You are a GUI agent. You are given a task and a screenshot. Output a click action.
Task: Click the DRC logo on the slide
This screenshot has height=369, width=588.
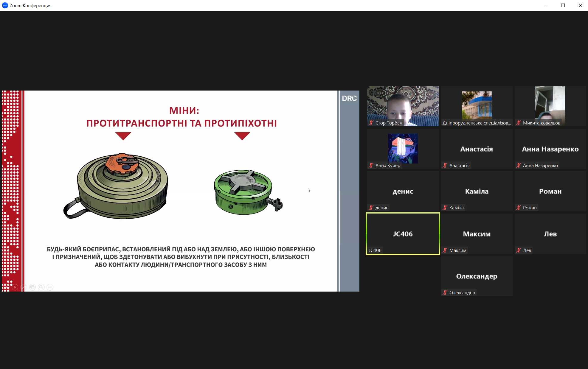tap(349, 98)
